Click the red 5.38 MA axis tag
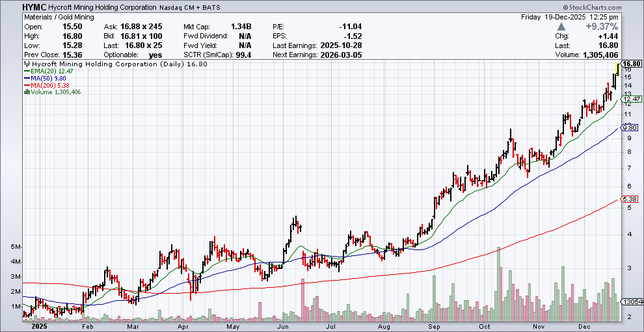Viewport: 644px width, 332px height. (630, 199)
